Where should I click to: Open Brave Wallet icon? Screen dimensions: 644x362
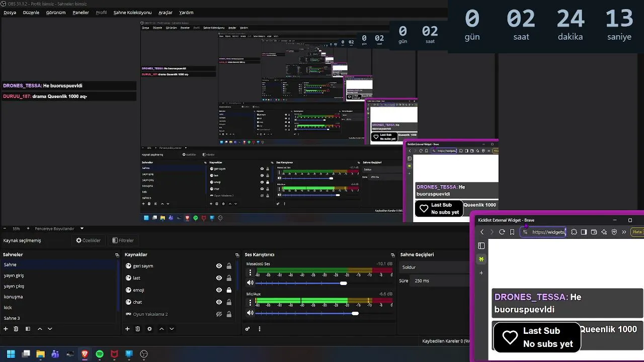(594, 232)
